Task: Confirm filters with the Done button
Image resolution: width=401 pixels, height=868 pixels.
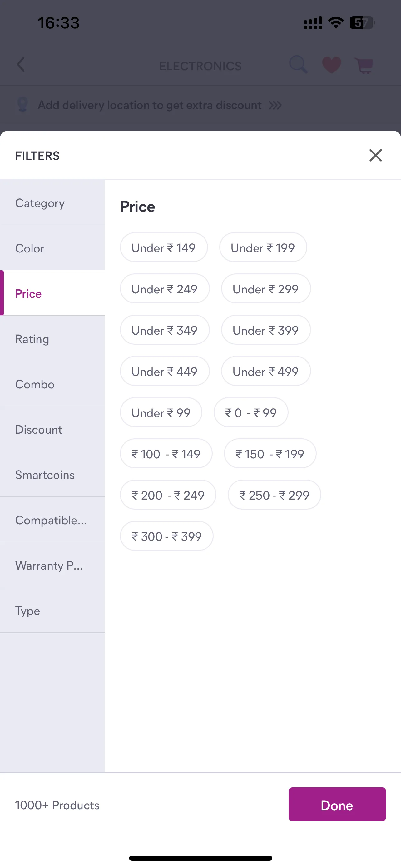Action: 337,804
